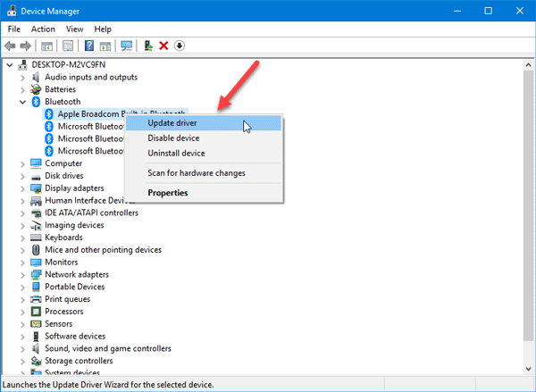
Task: Expand the Disk drives category
Action: coord(22,176)
